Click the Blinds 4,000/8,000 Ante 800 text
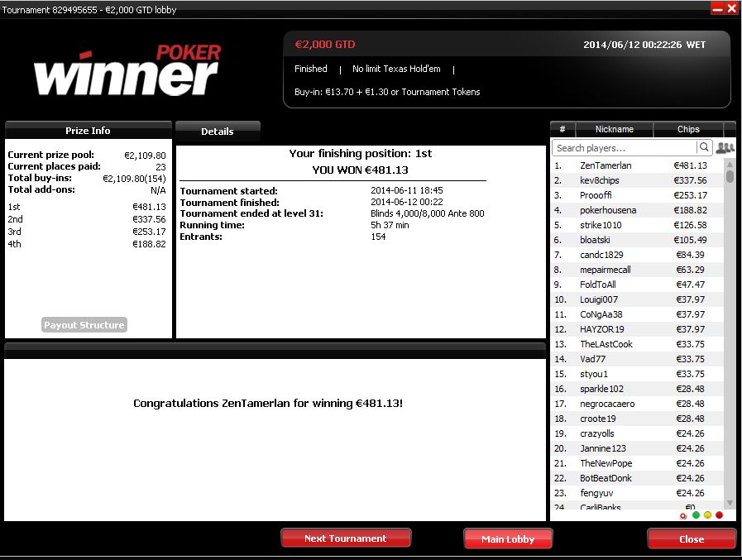Image resolution: width=742 pixels, height=560 pixels. (428, 213)
